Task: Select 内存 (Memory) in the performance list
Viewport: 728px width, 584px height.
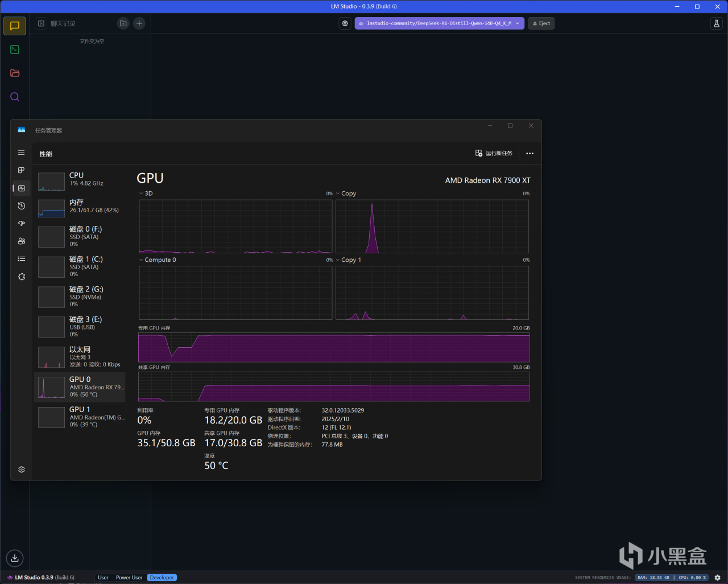Action: (80, 207)
